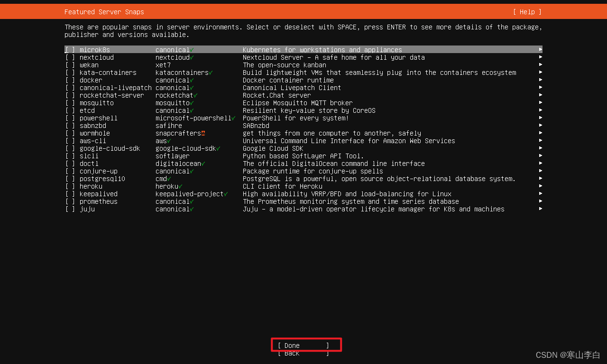The image size is (607, 364).
Task: Click the 'softlayer' publisher name
Action: 173,156
